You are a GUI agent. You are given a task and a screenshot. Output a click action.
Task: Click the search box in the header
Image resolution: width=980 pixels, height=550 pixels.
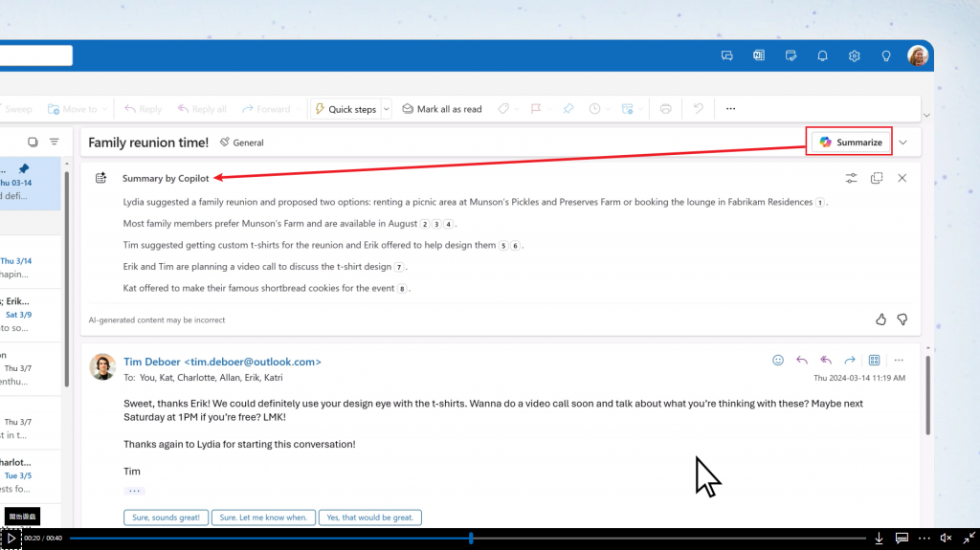tap(35, 55)
